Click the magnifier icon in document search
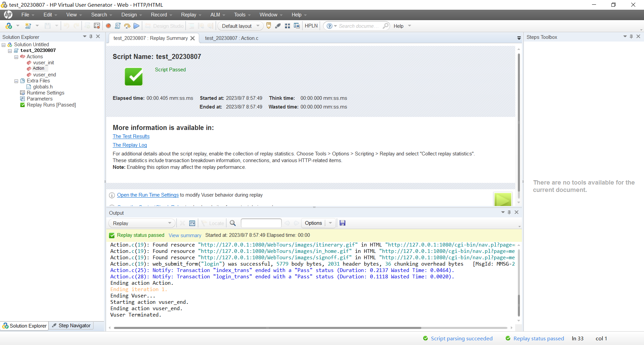The width and height of the screenshot is (644, 345). click(x=386, y=26)
